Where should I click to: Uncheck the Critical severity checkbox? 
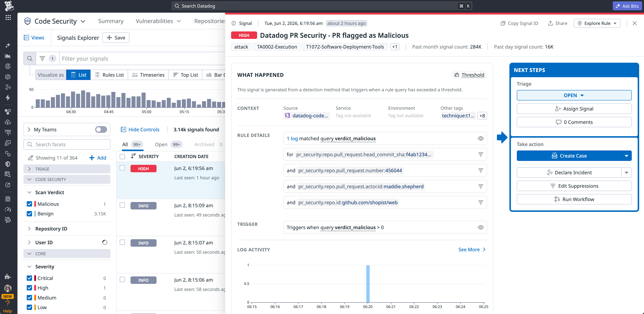coord(29,278)
